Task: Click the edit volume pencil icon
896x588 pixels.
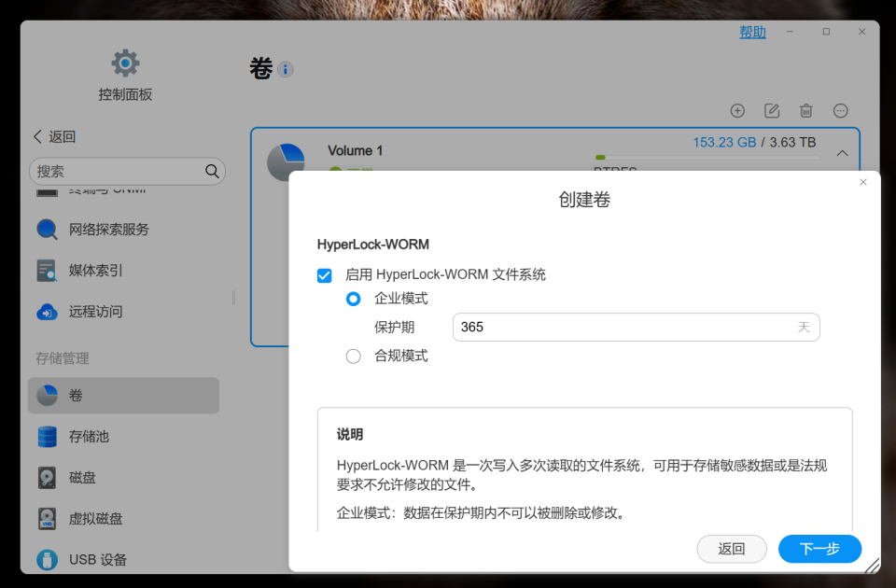Action: [772, 111]
